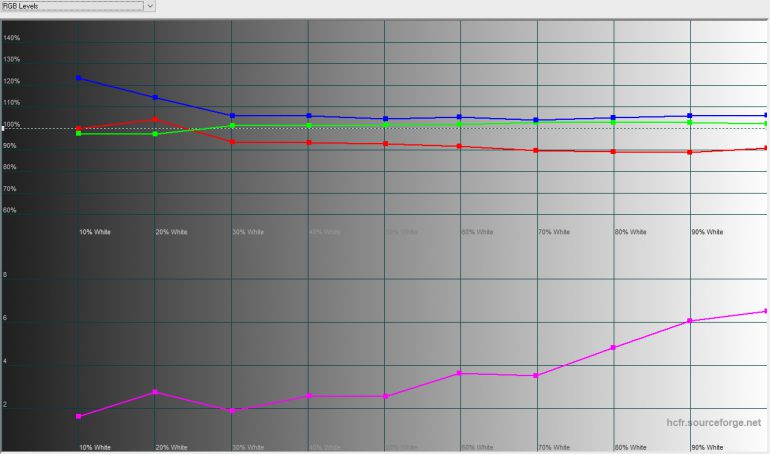Select blue data point at 20% White
Image resolution: width=770 pixels, height=454 pixels.
pos(155,98)
